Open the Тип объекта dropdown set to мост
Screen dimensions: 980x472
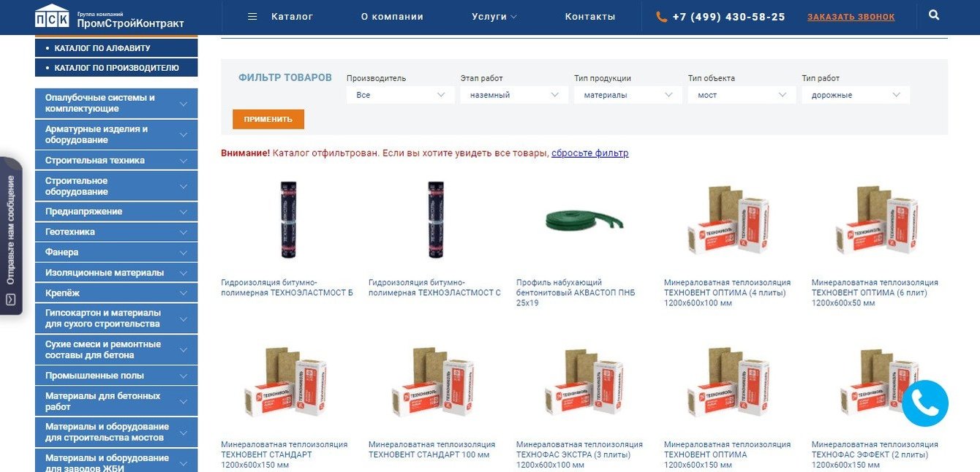(x=742, y=95)
